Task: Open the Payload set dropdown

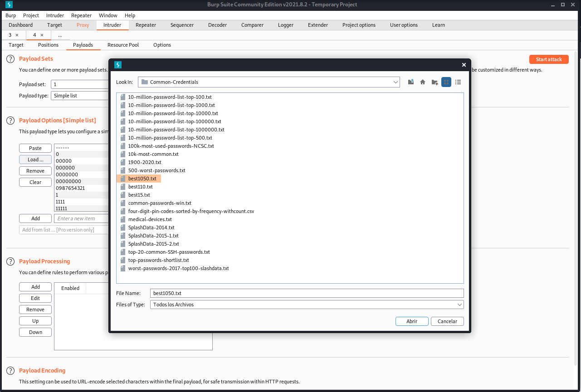Action: point(81,84)
